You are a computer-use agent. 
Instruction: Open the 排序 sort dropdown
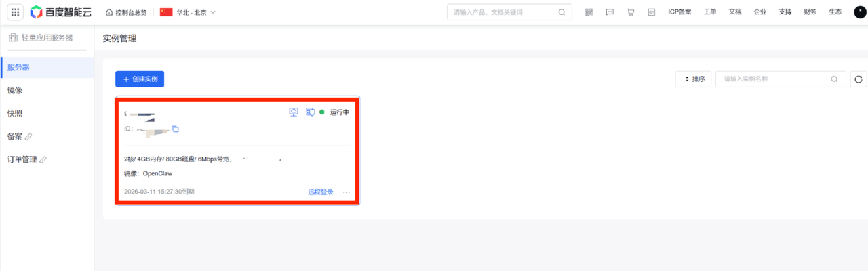(x=692, y=79)
